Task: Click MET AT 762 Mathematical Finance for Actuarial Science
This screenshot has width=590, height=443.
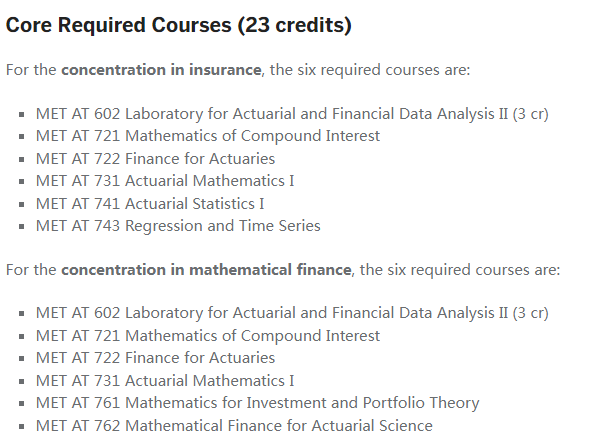Action: click(x=234, y=426)
